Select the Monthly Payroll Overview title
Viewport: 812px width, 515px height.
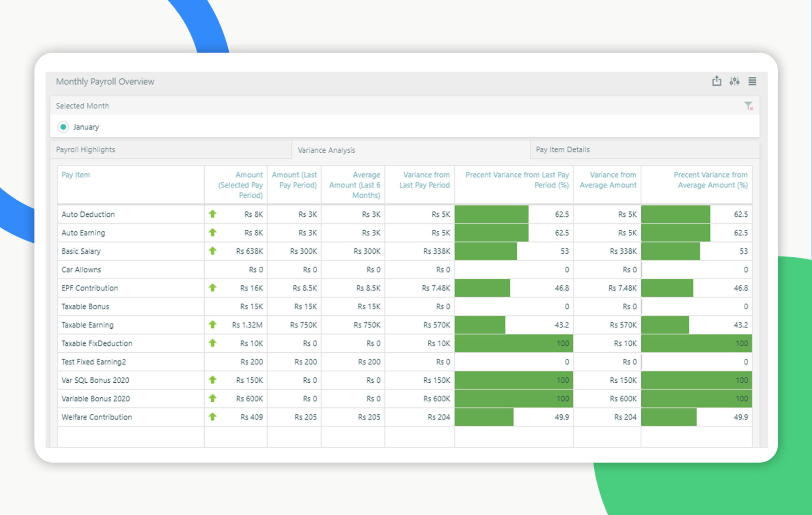pyautogui.click(x=105, y=81)
